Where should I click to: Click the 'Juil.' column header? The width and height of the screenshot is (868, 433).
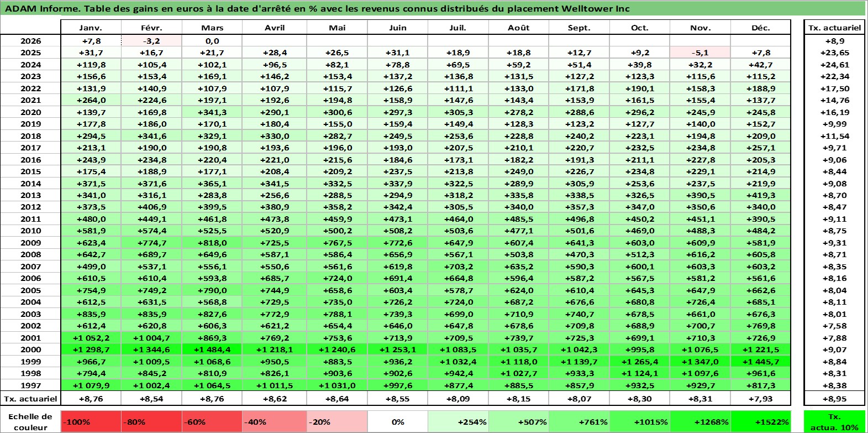(x=458, y=28)
